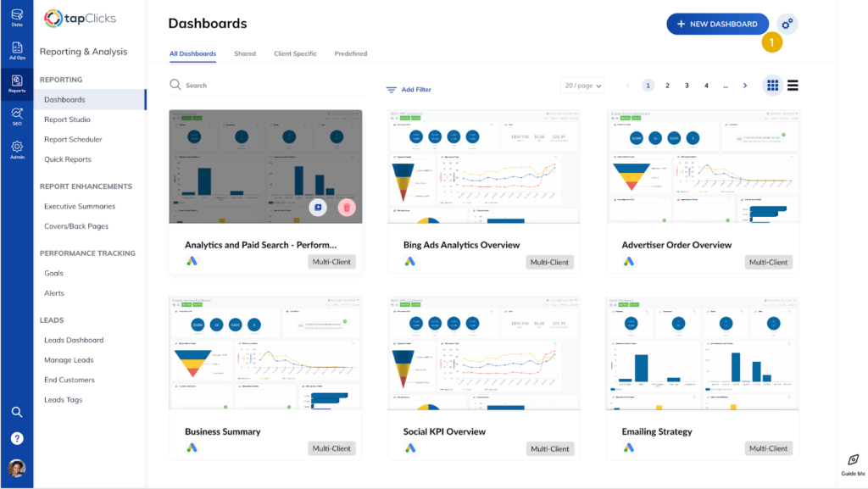The width and height of the screenshot is (868, 489).
Task: Expand the pagination ellipsis for more pages
Action: tap(725, 85)
